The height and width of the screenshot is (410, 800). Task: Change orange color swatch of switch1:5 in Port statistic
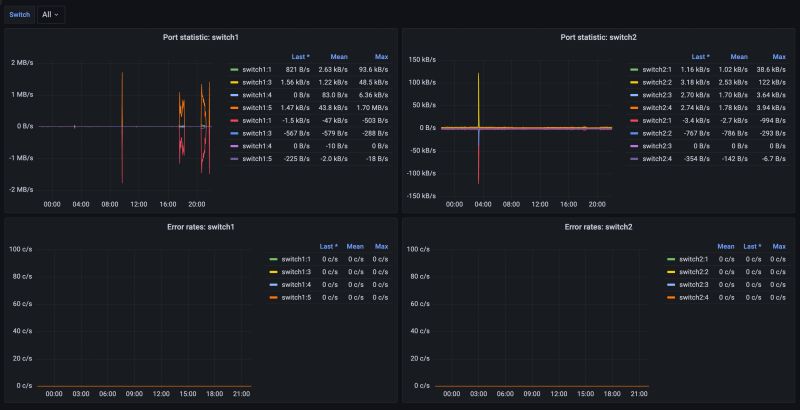pos(234,108)
